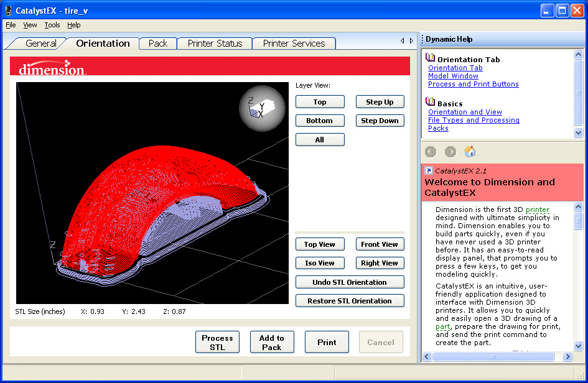The height and width of the screenshot is (383, 588).
Task: Open the Tools menu
Action: point(52,25)
